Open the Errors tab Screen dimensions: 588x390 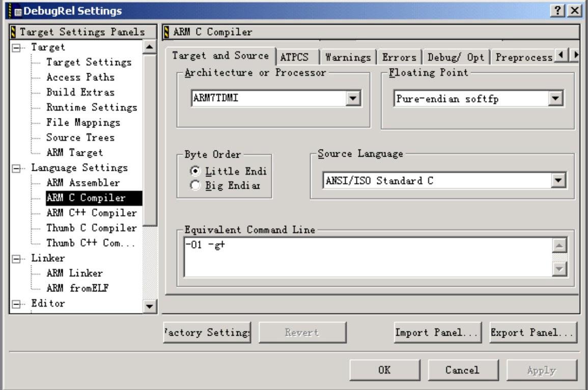[x=400, y=56]
